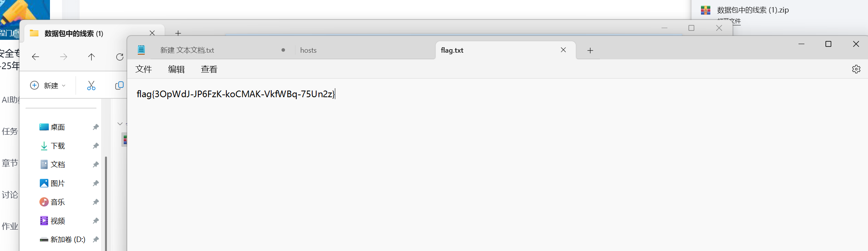Open the 文件 menu
Viewport: 868px width, 251px height.
pos(144,69)
